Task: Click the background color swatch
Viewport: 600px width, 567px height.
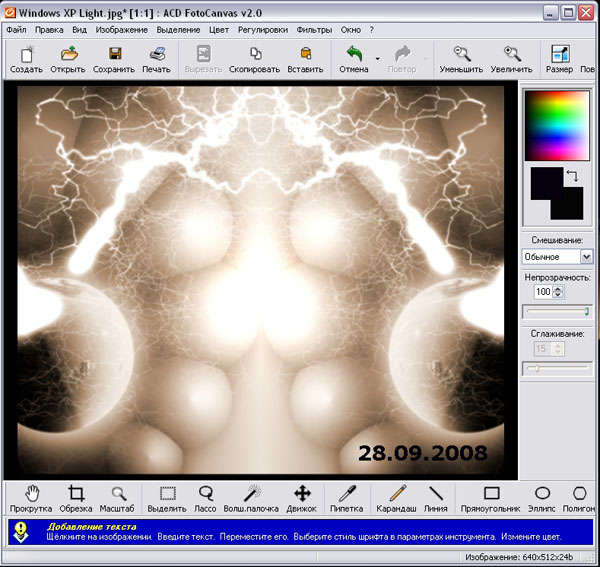Action: click(573, 209)
